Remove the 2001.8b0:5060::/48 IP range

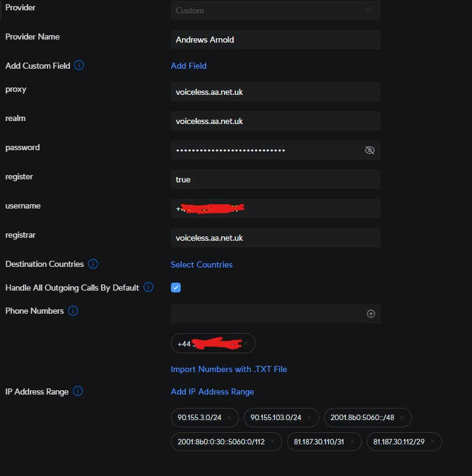[x=402, y=418]
